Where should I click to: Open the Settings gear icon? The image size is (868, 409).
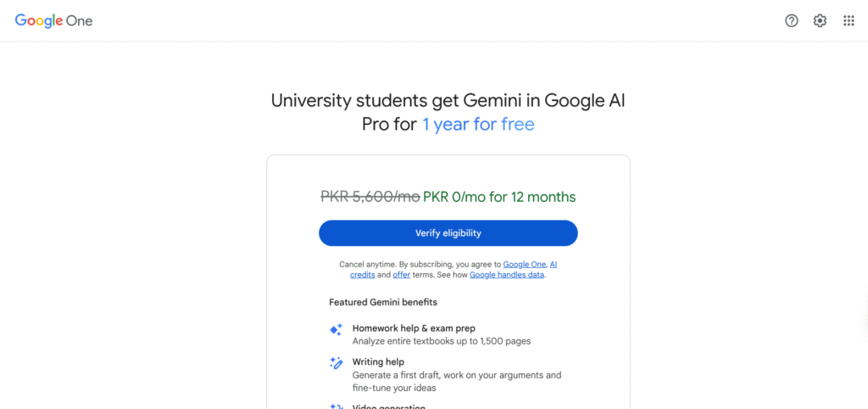tap(820, 20)
